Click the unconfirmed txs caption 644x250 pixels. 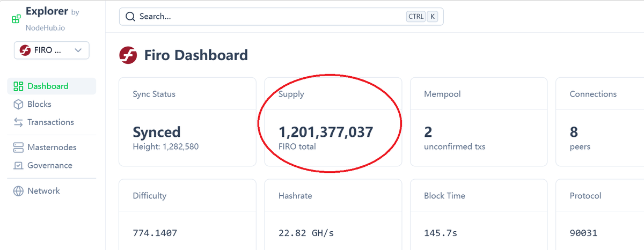455,146
